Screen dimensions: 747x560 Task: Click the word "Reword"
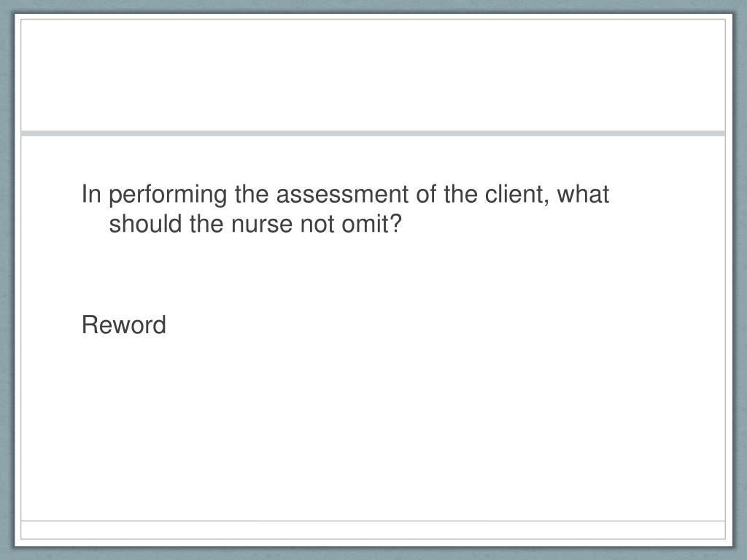(x=124, y=324)
